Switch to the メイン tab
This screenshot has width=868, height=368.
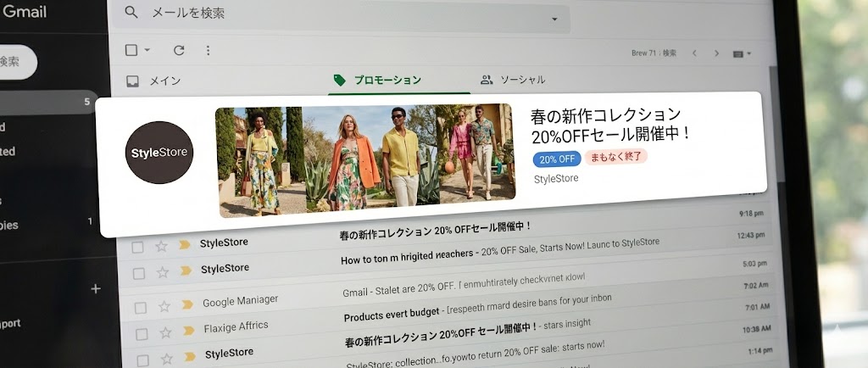165,81
